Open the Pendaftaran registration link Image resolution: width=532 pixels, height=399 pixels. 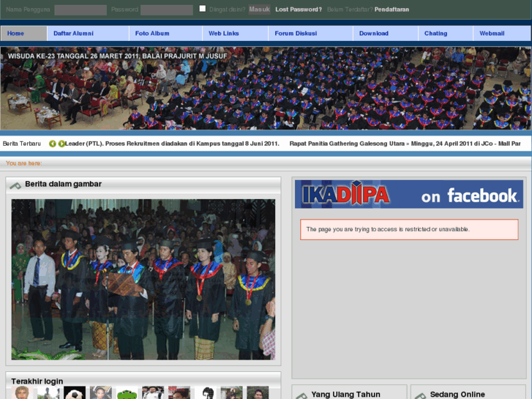pos(391,10)
